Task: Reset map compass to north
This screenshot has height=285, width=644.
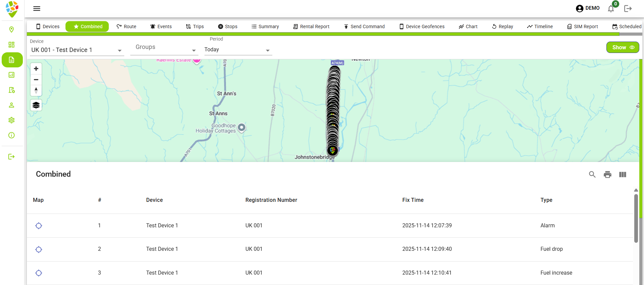Action: (x=36, y=91)
